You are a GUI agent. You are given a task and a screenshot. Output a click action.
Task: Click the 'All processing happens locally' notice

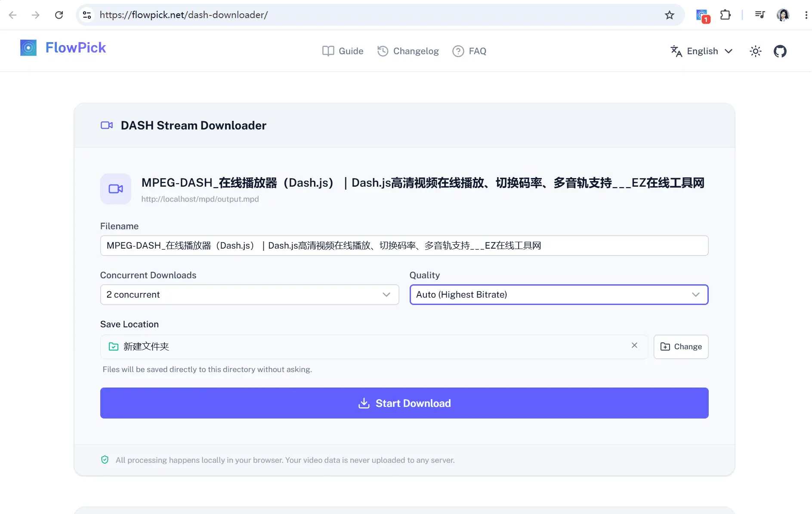(x=285, y=460)
